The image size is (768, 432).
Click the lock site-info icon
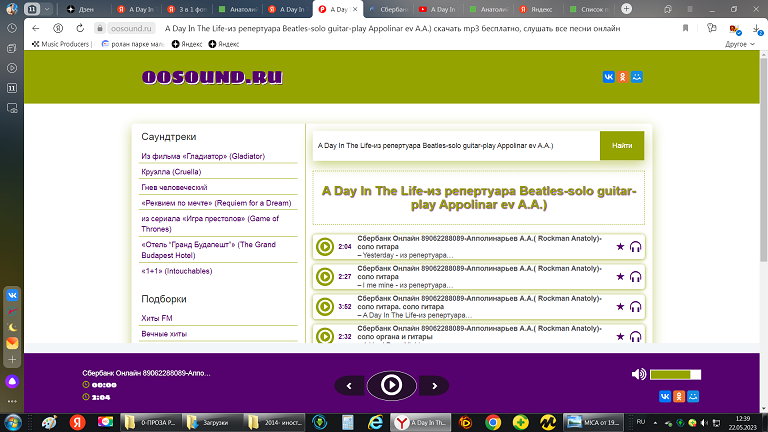[99, 28]
